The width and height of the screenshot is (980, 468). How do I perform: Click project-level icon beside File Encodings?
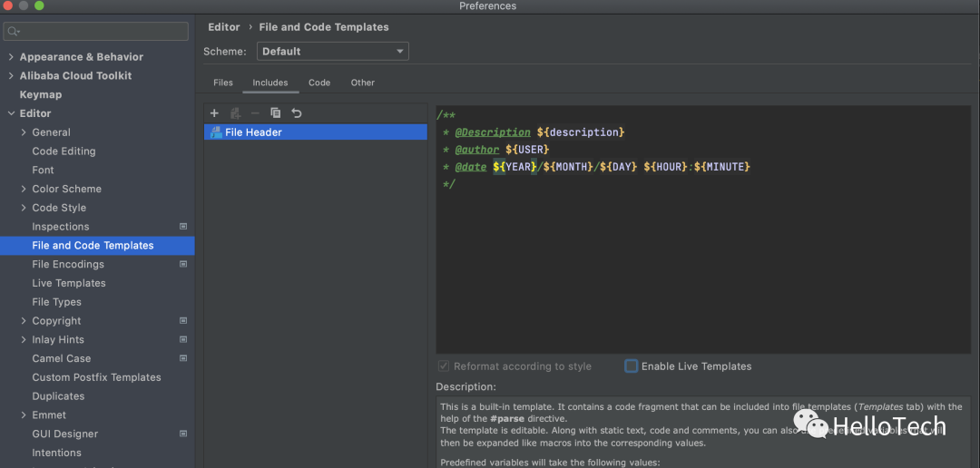183,264
